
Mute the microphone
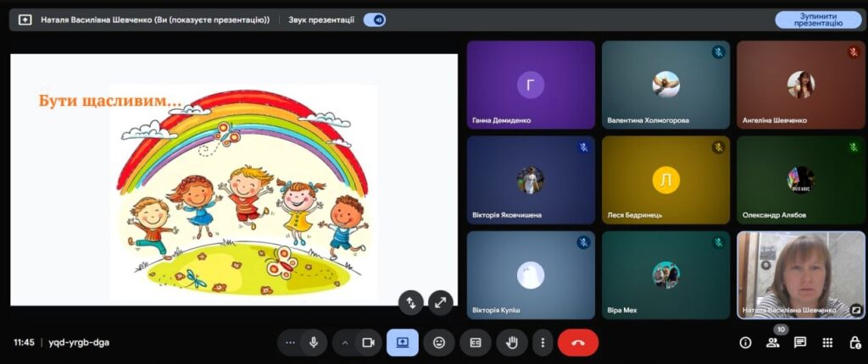pyautogui.click(x=314, y=342)
